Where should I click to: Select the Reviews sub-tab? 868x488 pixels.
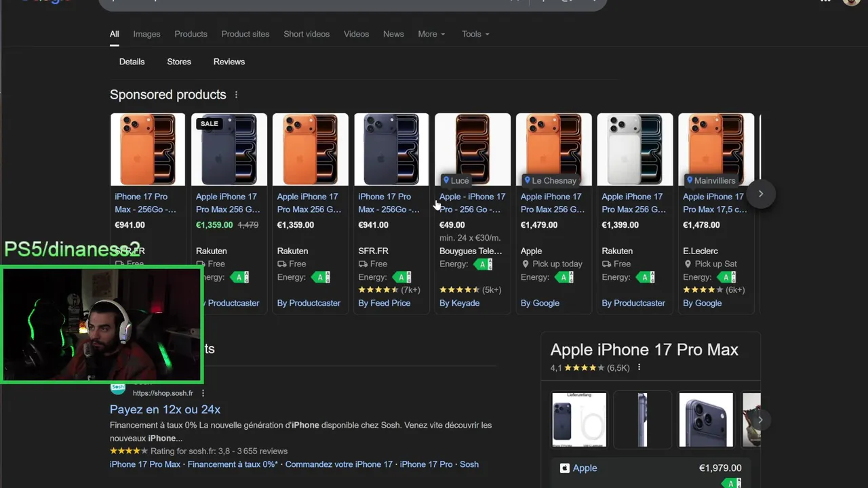coord(229,62)
